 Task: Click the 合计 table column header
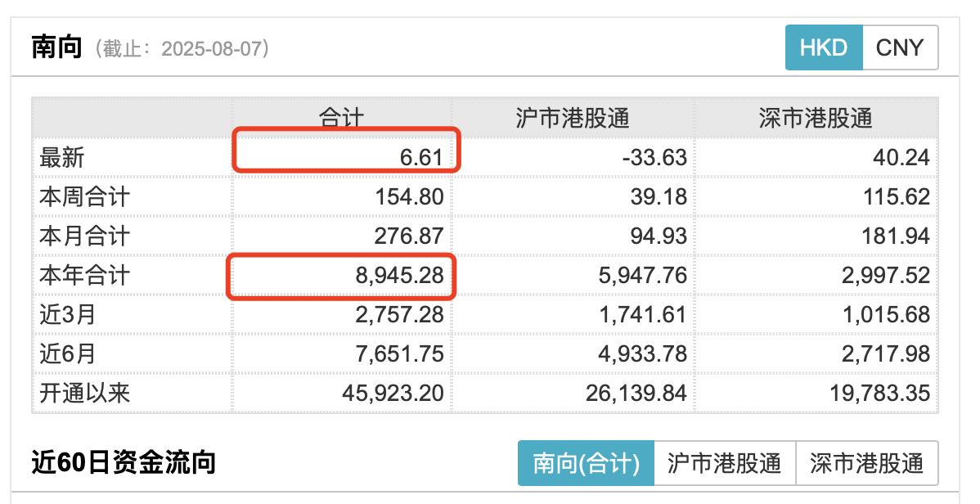[340, 118]
